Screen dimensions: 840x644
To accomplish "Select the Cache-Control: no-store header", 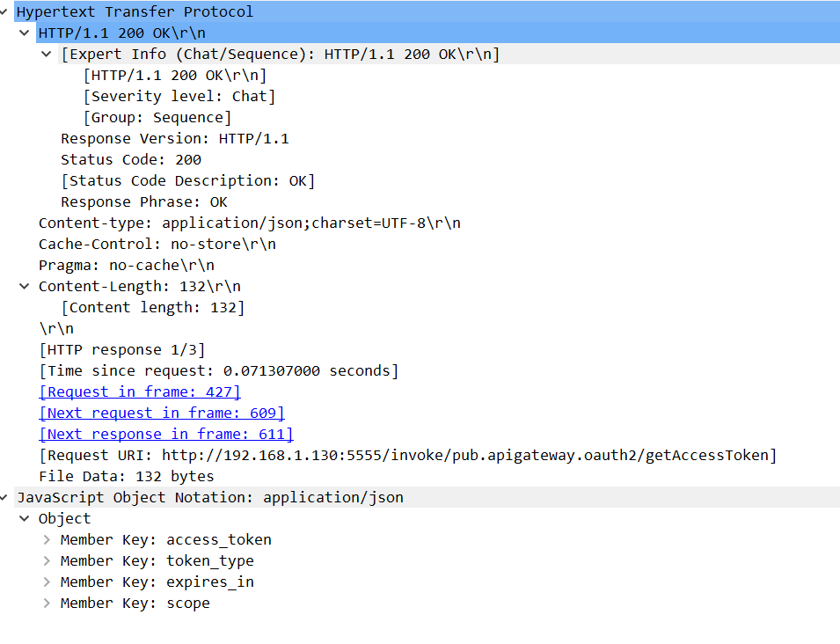I will click(157, 245).
